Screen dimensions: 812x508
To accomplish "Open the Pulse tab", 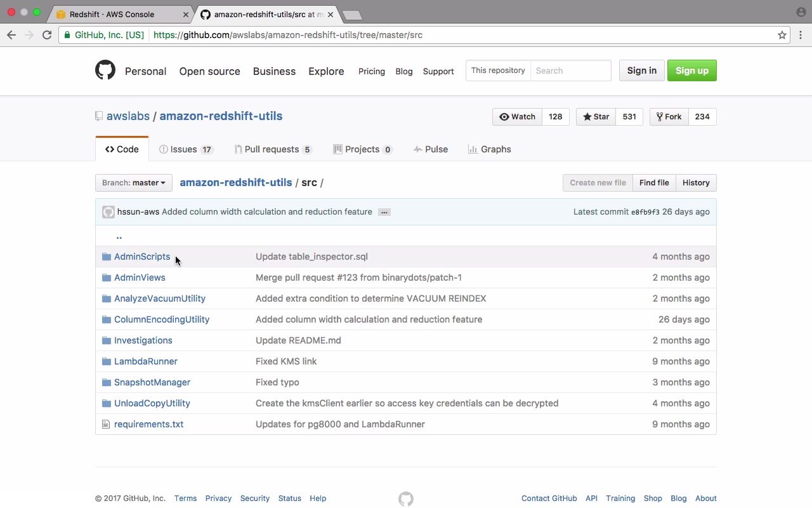I will click(431, 149).
